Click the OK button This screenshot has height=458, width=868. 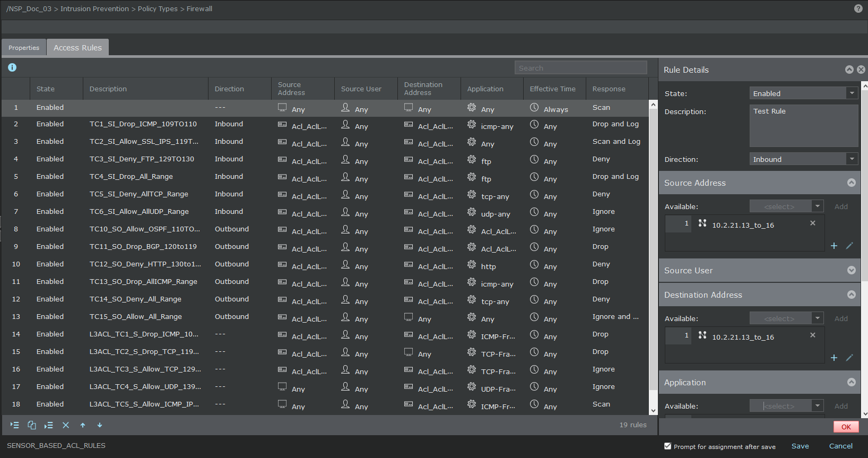(846, 427)
